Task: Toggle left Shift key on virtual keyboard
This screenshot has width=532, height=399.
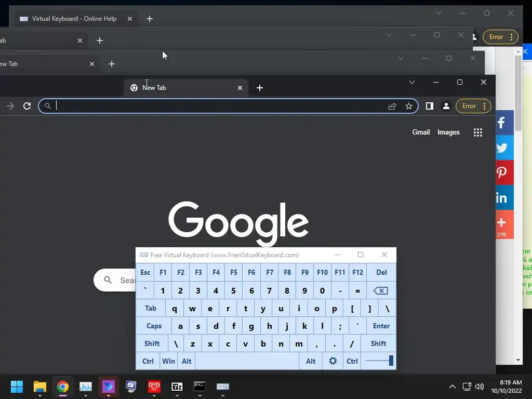Action: pos(152,344)
